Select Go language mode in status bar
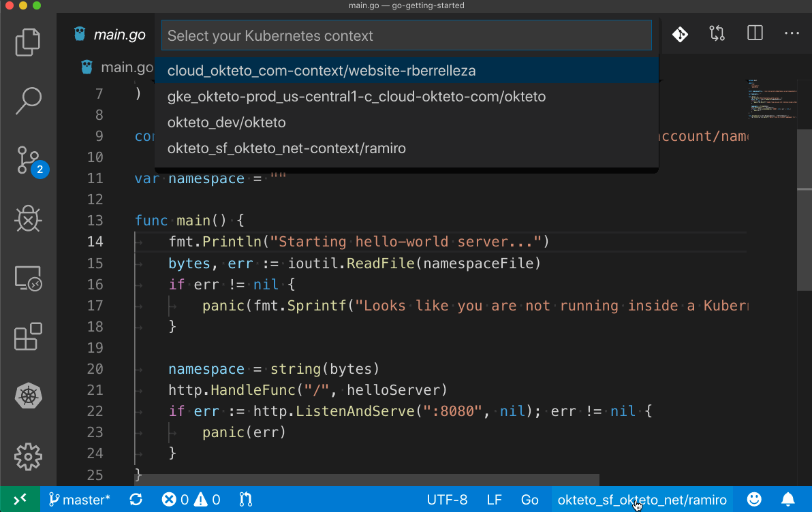Screen dimensions: 812x512 (x=530, y=500)
